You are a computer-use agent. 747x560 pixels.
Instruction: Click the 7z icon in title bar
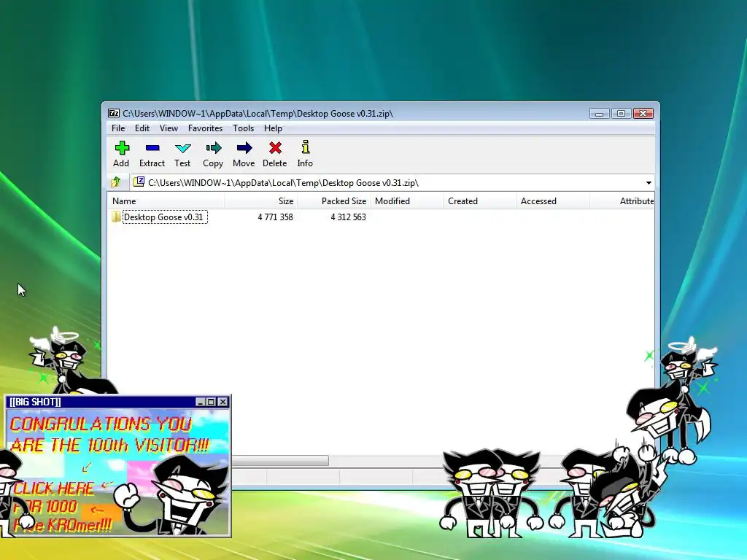pos(114,113)
